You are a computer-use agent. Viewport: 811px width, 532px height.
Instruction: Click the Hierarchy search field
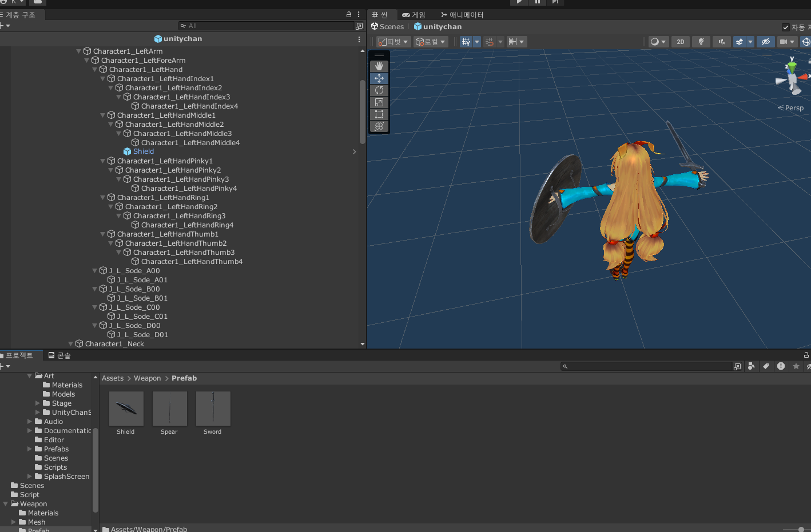point(266,26)
